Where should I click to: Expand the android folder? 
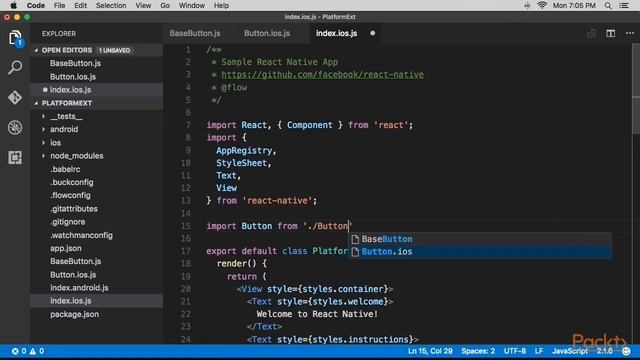click(43, 129)
